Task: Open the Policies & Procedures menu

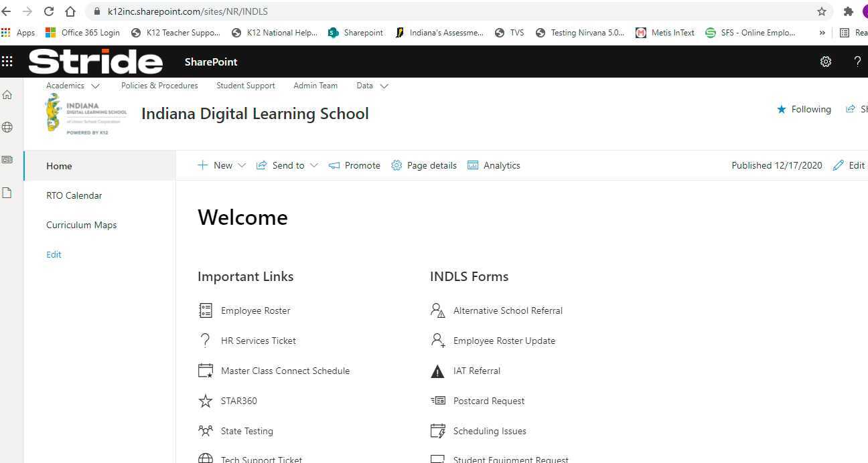Action: tap(159, 86)
